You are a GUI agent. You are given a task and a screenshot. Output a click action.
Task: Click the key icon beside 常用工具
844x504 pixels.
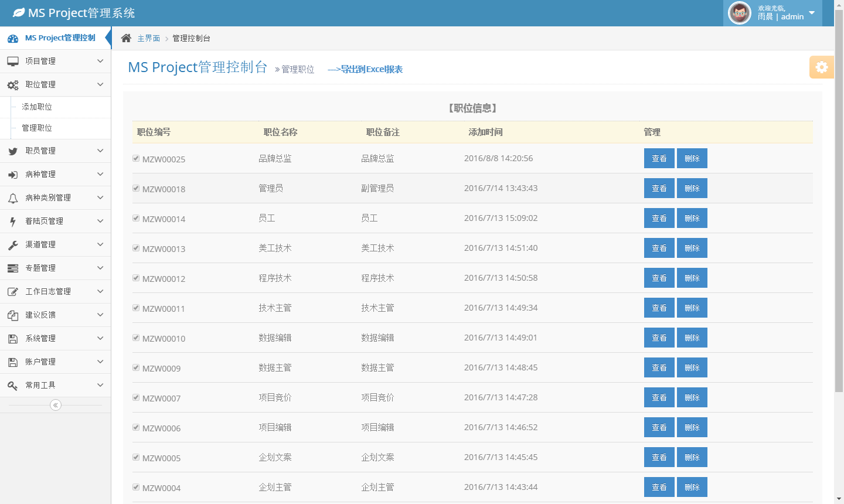coord(13,386)
